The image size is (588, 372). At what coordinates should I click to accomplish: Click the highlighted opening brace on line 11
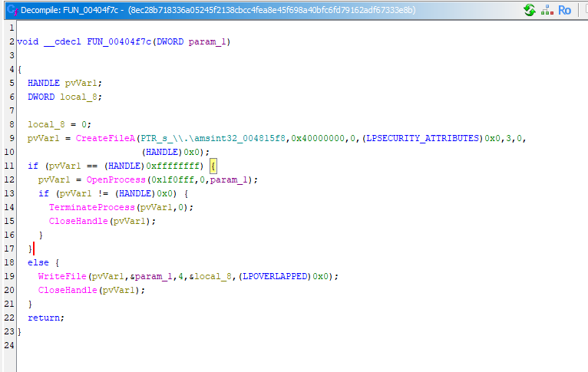pos(214,166)
